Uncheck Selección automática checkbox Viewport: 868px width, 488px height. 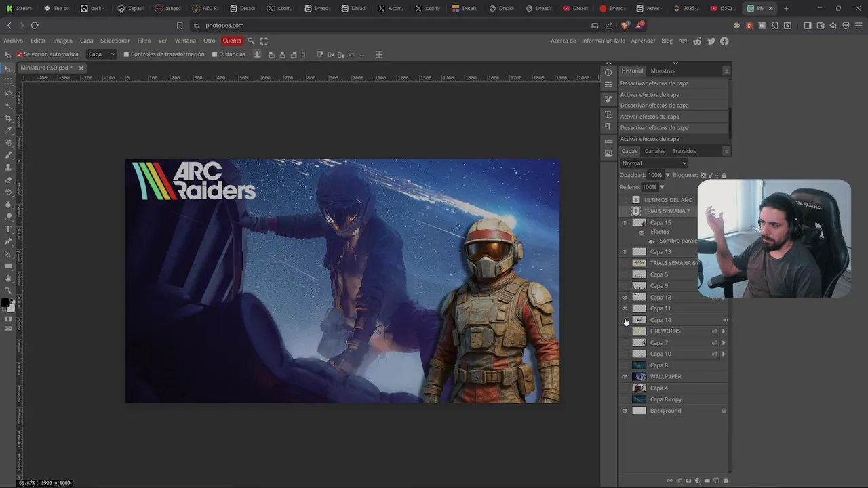20,54
